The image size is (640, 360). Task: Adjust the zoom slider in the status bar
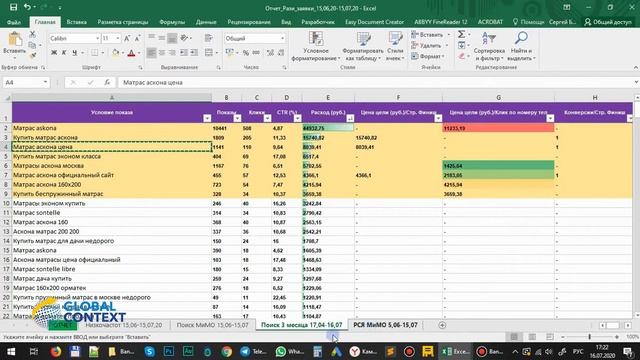tap(589, 337)
